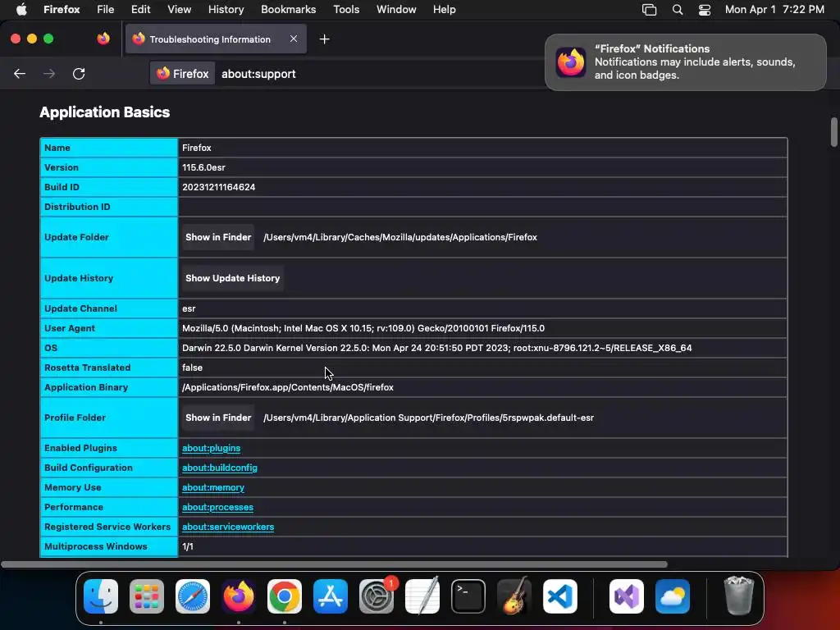The width and height of the screenshot is (840, 630).
Task: Click the about:support address bar text
Action: coord(258,74)
